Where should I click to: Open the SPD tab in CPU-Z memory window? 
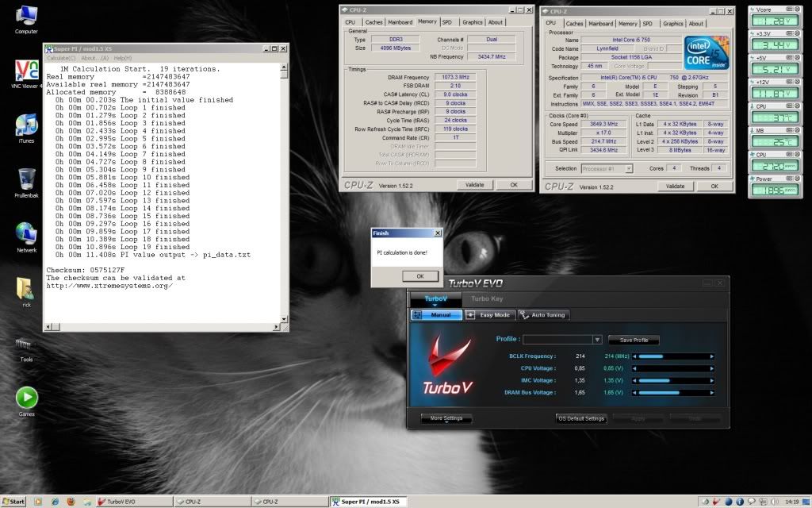coord(447,22)
